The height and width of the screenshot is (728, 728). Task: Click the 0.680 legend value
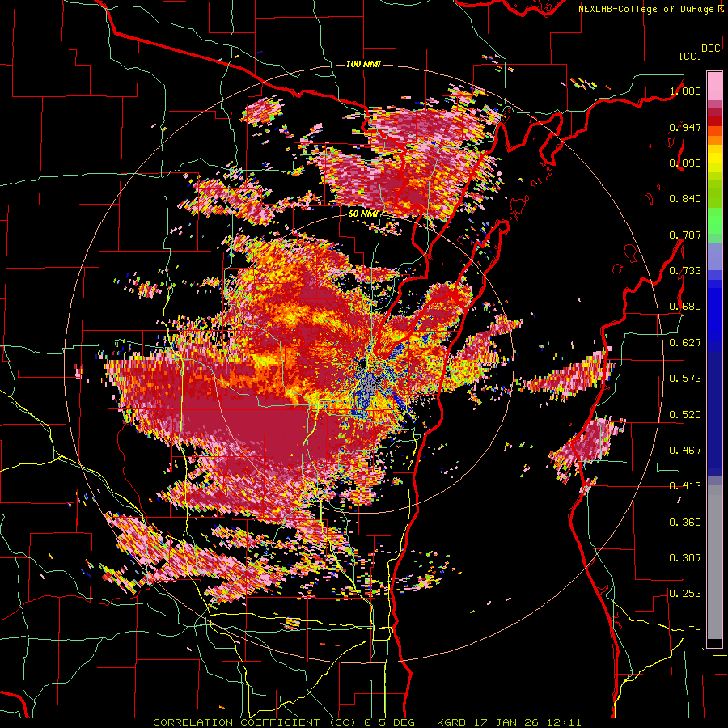coord(685,307)
